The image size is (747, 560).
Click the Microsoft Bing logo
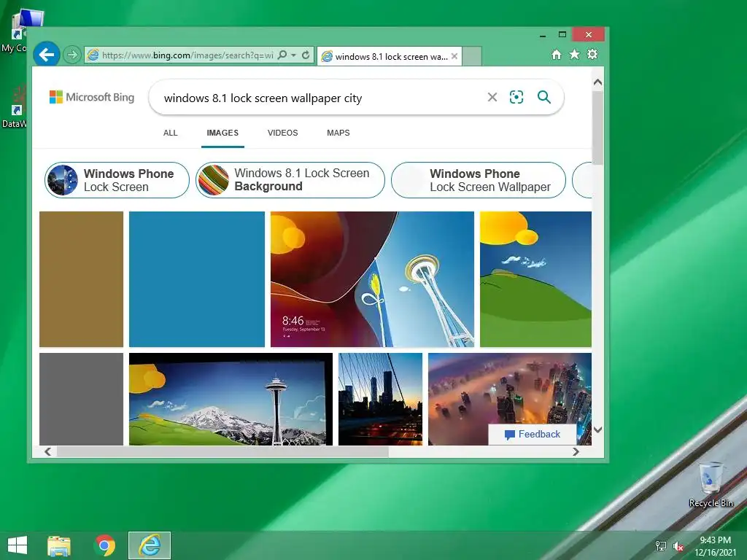coord(92,97)
